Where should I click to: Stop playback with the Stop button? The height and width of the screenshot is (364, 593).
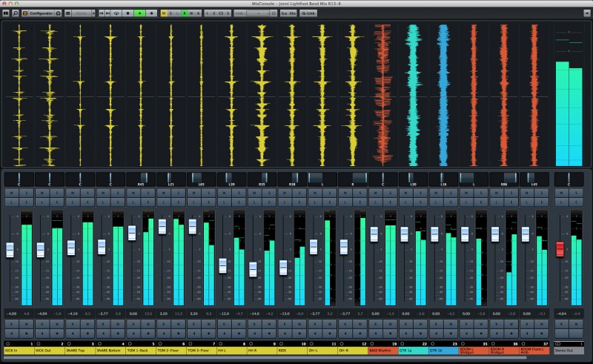(x=127, y=13)
